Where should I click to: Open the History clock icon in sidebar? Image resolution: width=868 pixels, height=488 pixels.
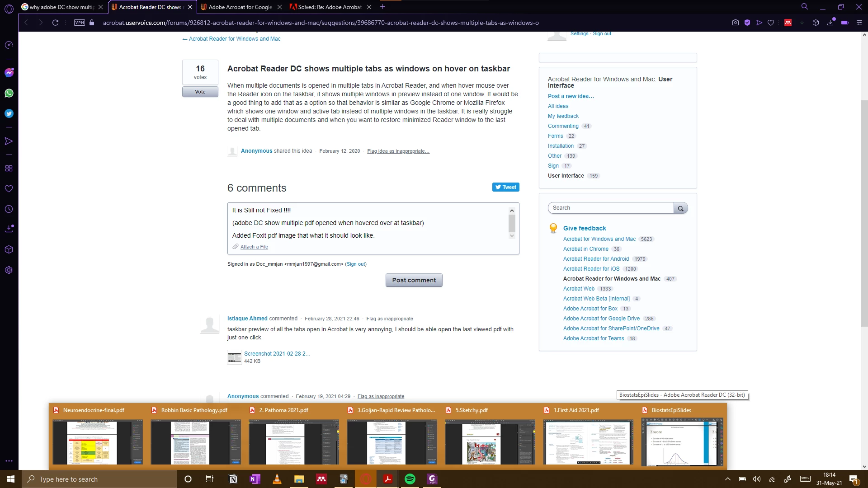9,209
